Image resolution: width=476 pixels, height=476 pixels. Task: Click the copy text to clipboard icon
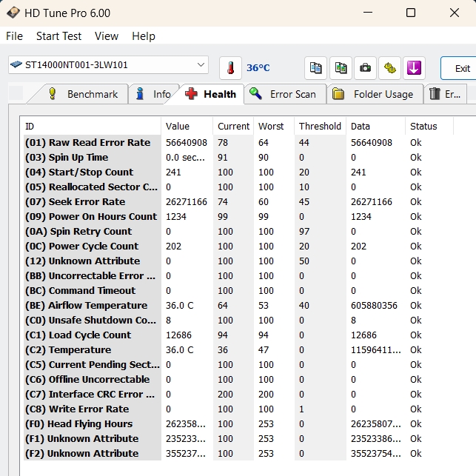click(316, 67)
